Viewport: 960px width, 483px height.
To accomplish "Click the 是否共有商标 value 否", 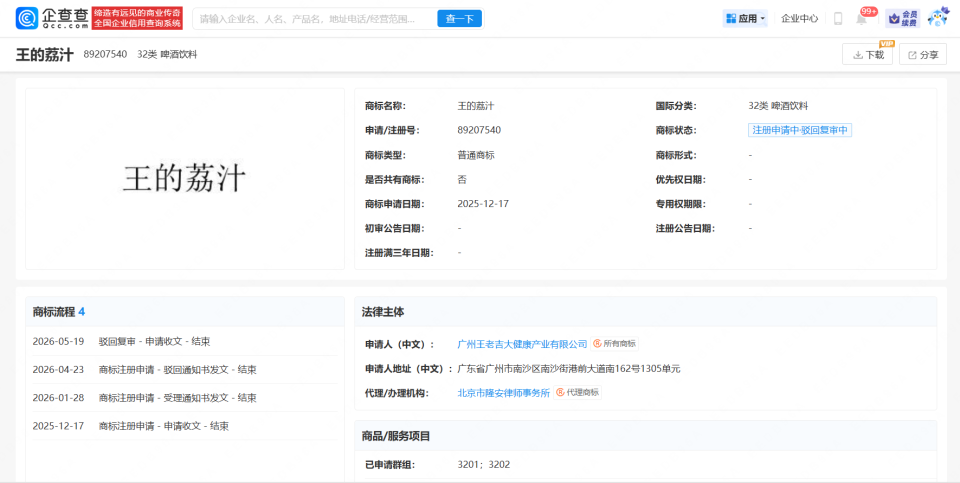I will point(462,179).
